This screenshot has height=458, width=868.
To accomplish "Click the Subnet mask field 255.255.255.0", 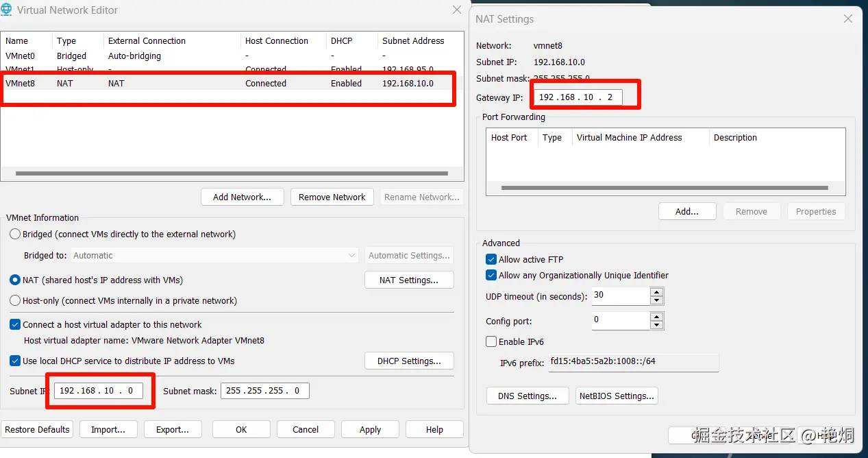I will 265,391.
